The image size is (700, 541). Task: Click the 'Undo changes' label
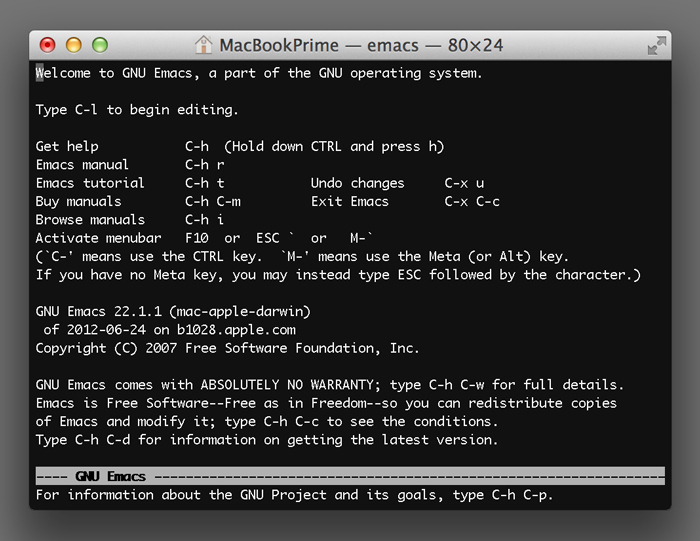(358, 183)
